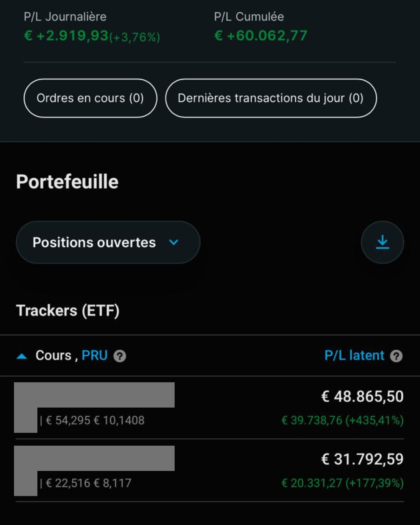This screenshot has width=420, height=525.
Task: Sort by P/L latent column
Action: [354, 355]
